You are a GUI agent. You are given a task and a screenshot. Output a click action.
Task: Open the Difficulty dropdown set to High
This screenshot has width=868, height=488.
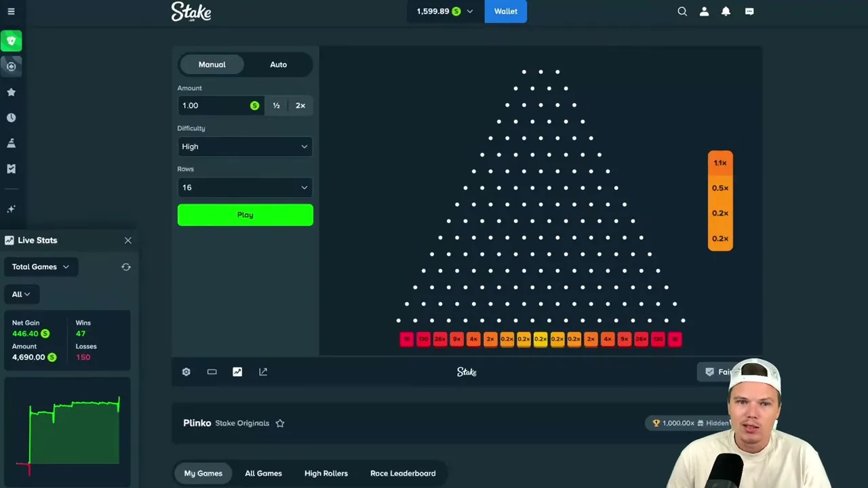coord(245,146)
